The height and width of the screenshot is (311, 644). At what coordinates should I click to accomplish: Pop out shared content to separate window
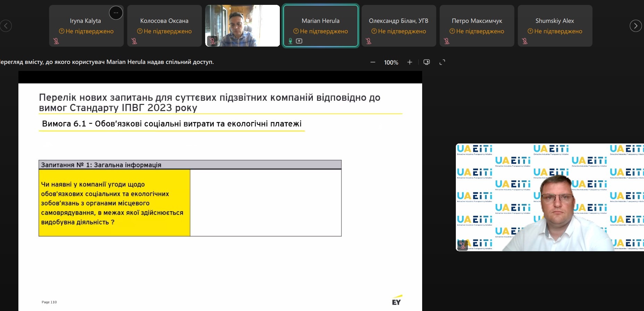coord(427,62)
